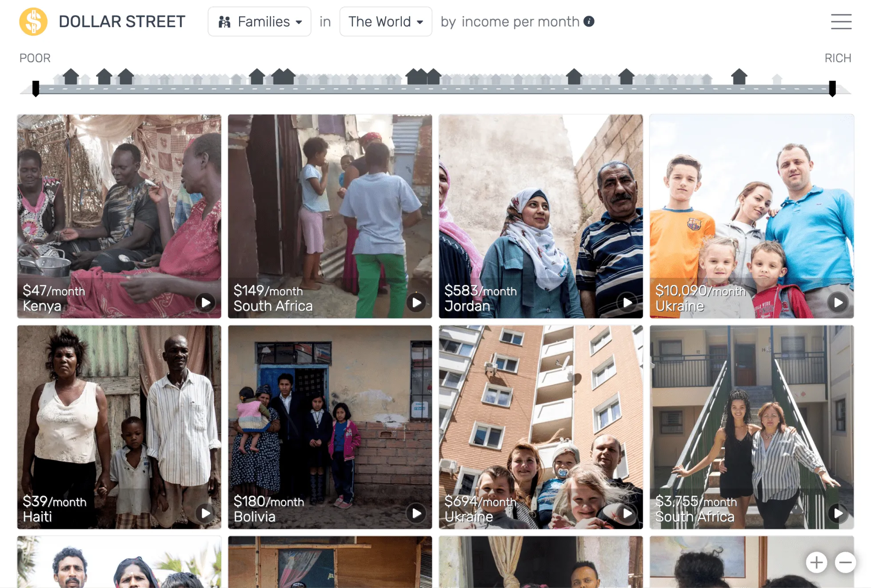The width and height of the screenshot is (871, 588).
Task: Zoom in with the plus button
Action: coord(816,563)
